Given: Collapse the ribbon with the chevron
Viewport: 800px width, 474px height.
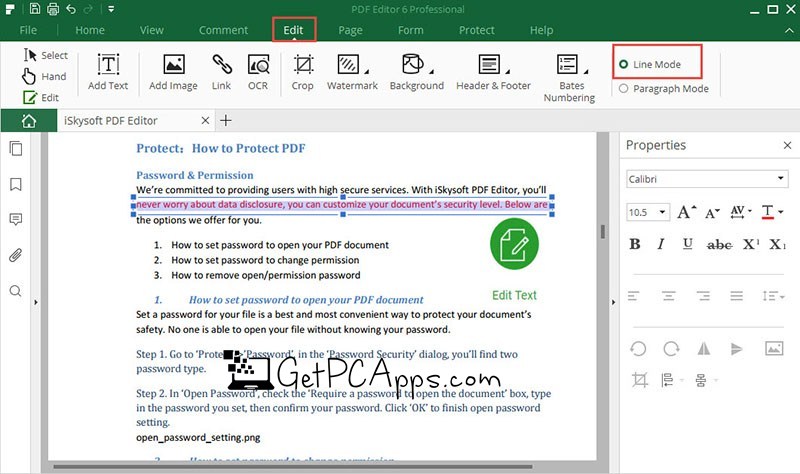Looking at the screenshot, I should [x=789, y=31].
